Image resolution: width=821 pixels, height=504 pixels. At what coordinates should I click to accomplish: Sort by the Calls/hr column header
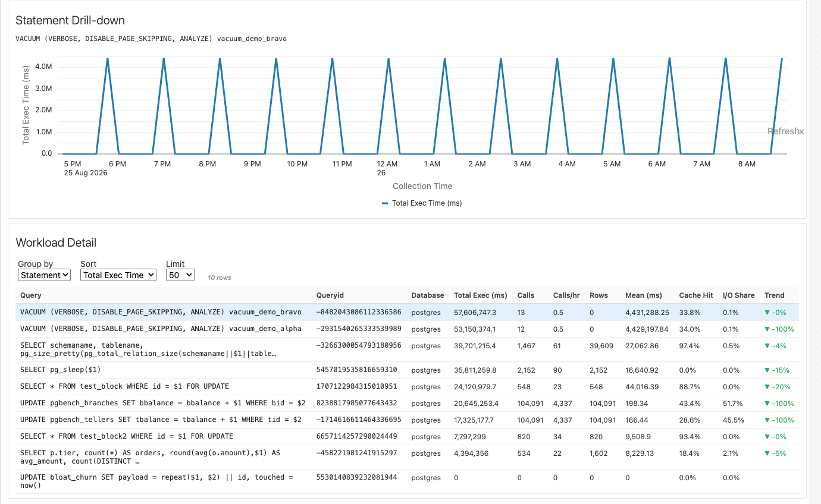566,295
